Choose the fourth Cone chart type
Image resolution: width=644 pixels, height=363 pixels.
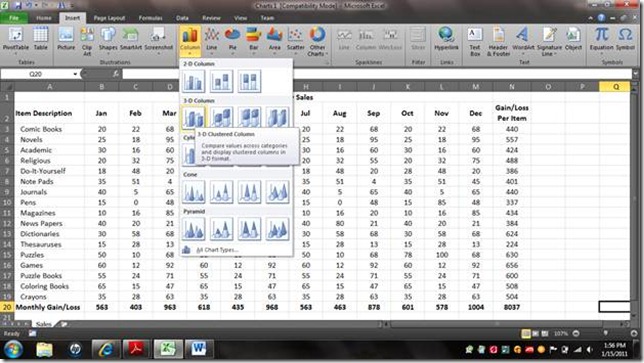277,192
